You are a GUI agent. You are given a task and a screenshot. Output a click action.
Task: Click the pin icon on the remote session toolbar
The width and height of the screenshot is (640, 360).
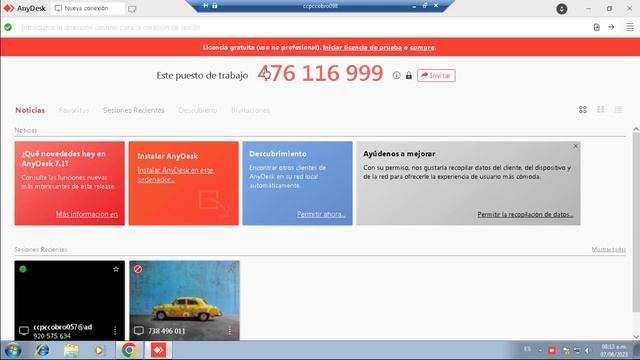pyautogui.click(x=206, y=5)
